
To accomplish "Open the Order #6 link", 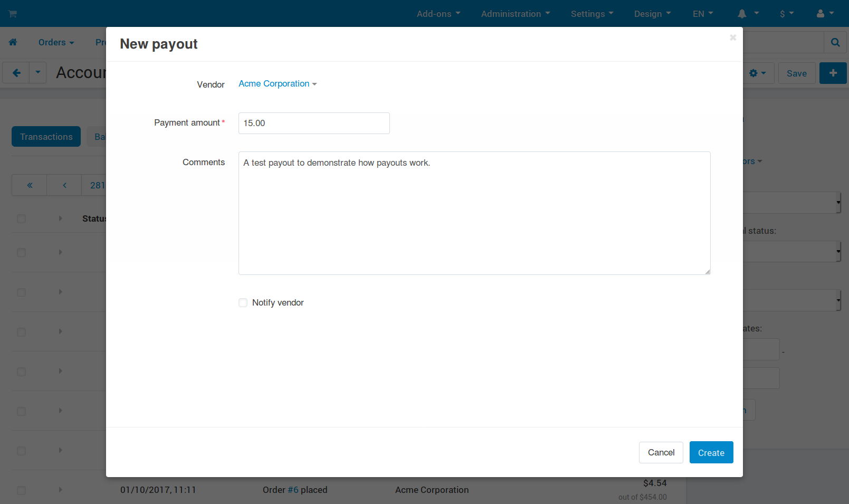I will pyautogui.click(x=293, y=490).
